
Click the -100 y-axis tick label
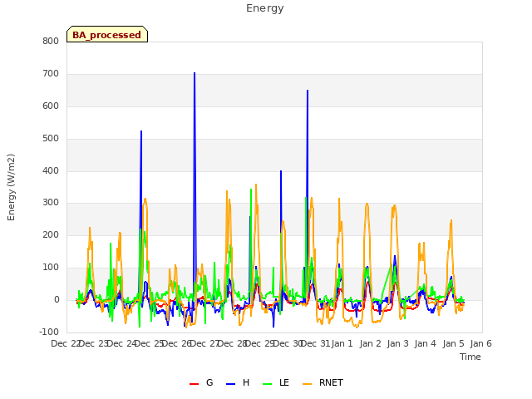(49, 332)
